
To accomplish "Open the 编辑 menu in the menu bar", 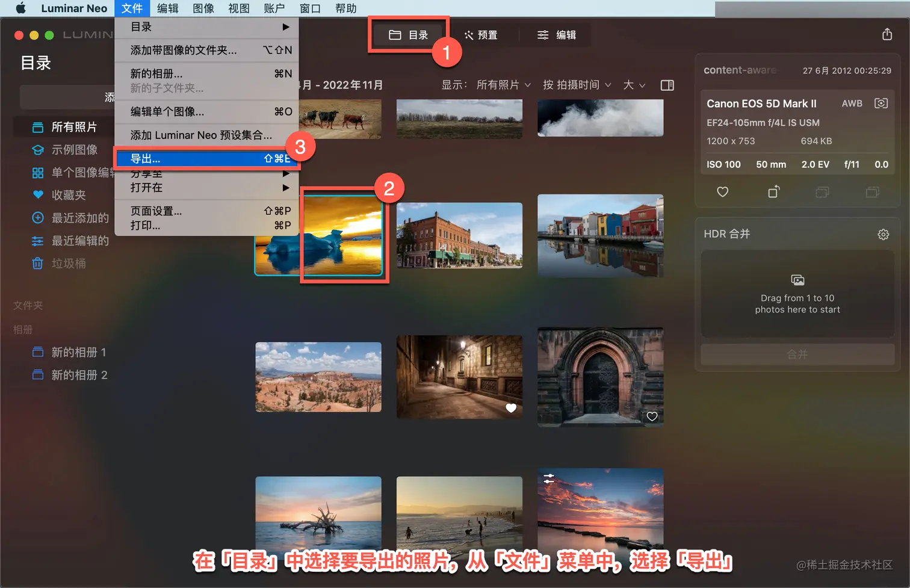I will 168,8.
